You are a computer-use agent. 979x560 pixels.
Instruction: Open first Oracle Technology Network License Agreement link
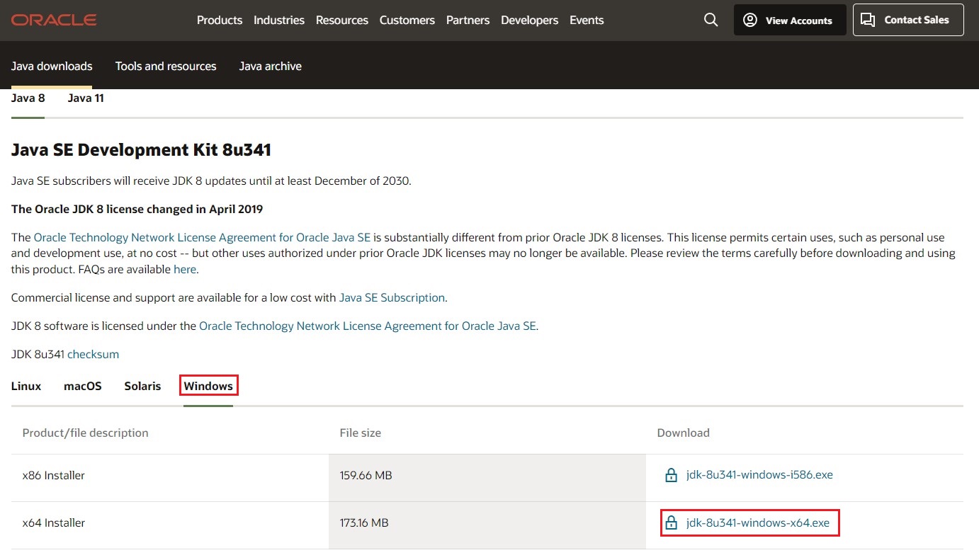pyautogui.click(x=202, y=238)
